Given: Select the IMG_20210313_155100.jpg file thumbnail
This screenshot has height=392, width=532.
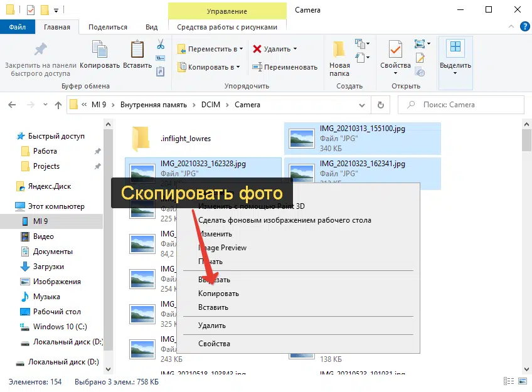Looking at the screenshot, I should [302, 137].
